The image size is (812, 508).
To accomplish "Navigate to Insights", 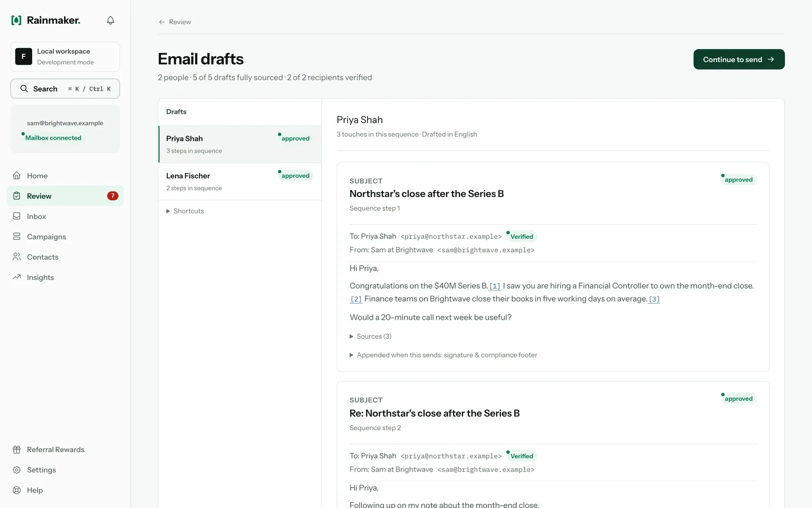I will click(65, 277).
